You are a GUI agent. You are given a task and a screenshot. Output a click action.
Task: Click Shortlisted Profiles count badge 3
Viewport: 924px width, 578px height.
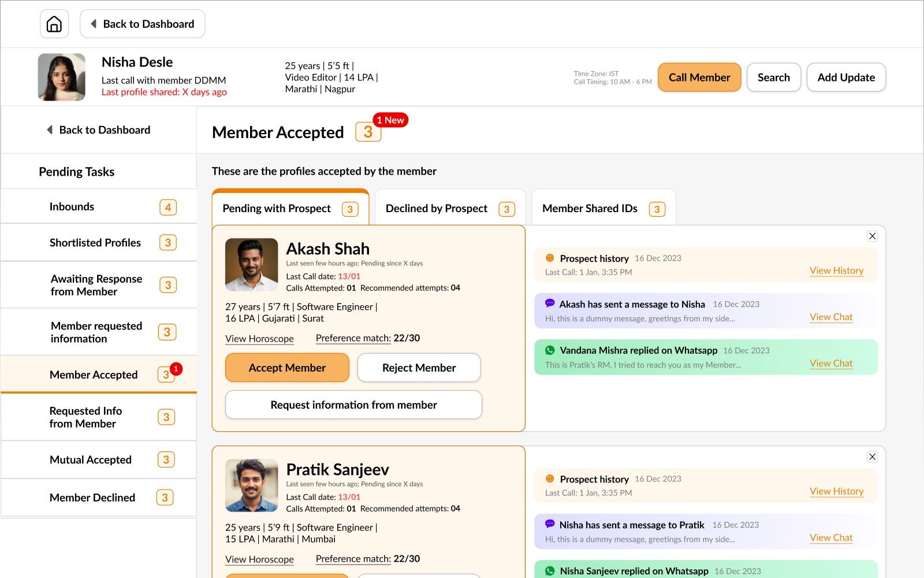pos(168,243)
